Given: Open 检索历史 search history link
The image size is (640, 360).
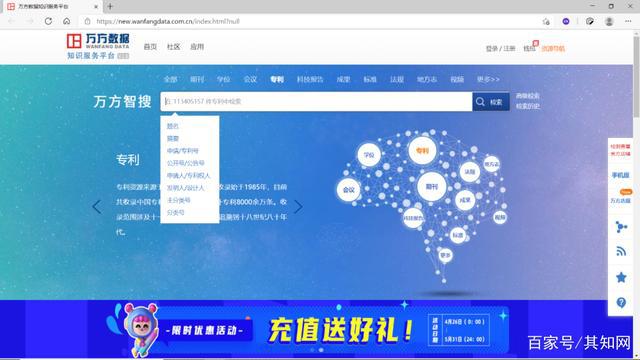Looking at the screenshot, I should [x=527, y=106].
